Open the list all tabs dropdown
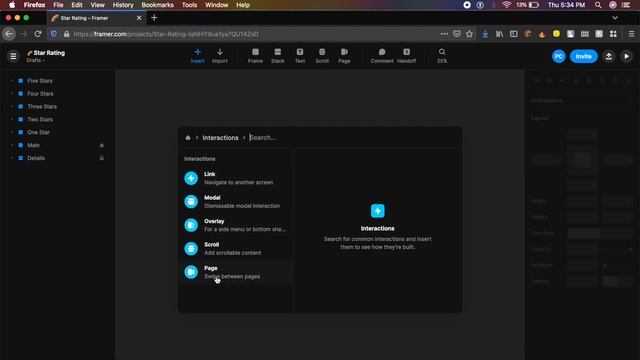Screen dimensions: 640x360 click(615, 18)
